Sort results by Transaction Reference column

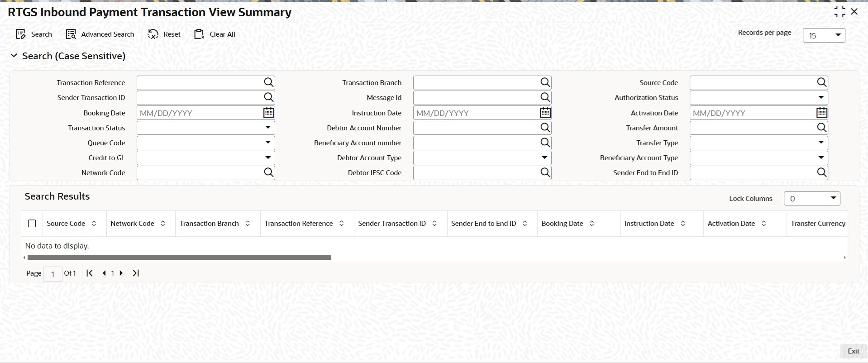tap(341, 224)
